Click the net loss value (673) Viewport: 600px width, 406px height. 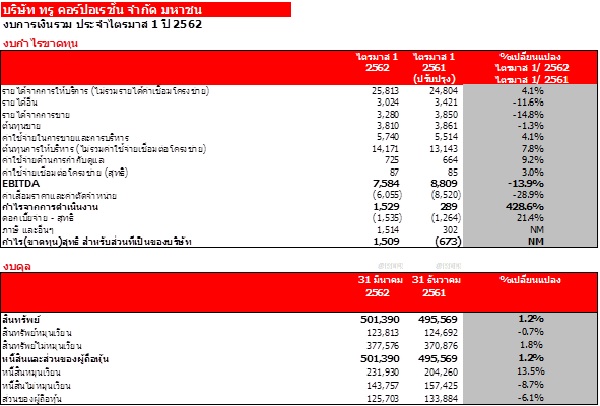point(448,242)
